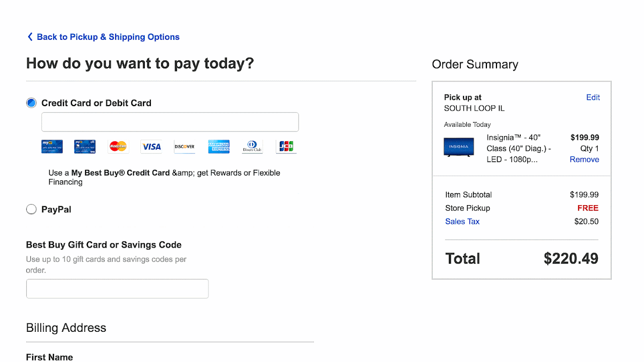Click the MasterCard payment icon
The width and height of the screenshot is (644, 362).
pyautogui.click(x=118, y=146)
